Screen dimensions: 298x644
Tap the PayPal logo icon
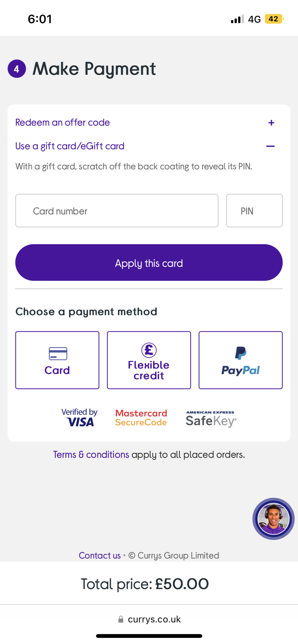[x=241, y=353]
